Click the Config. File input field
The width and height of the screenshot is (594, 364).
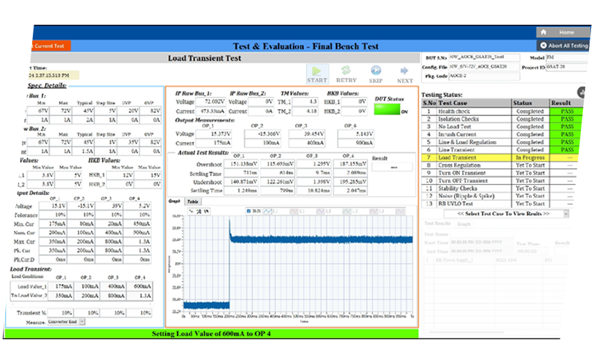point(484,66)
